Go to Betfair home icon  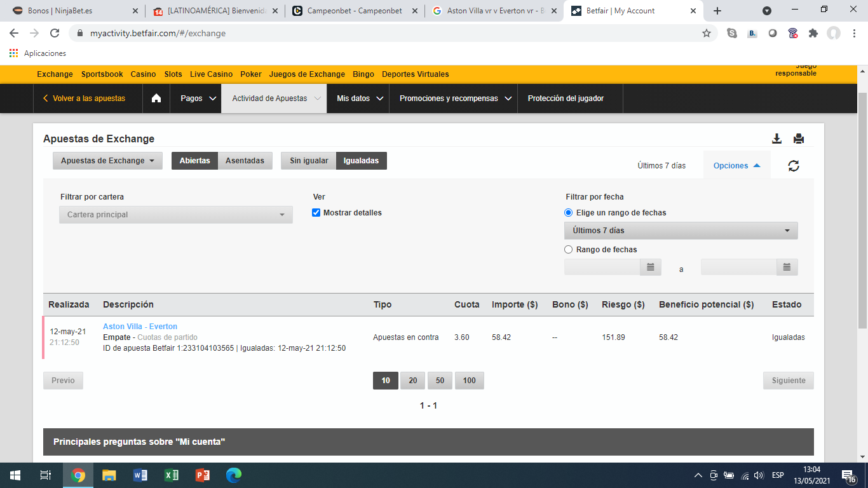click(156, 98)
